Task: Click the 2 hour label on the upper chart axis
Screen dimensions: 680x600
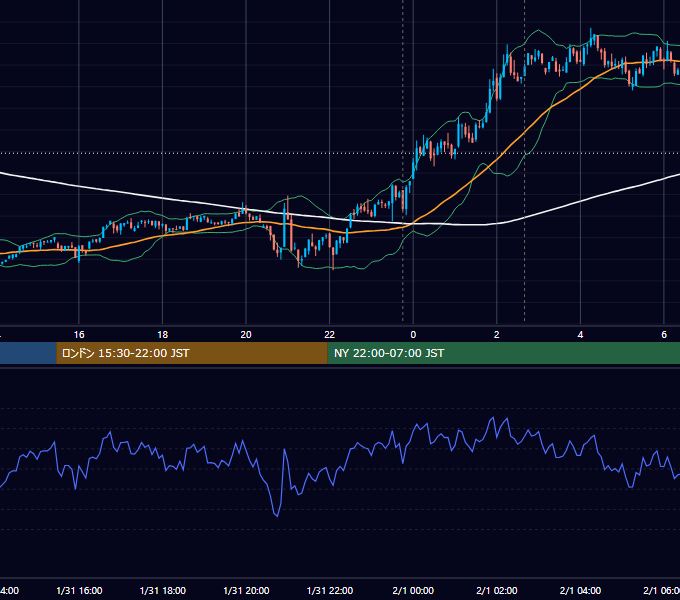Action: coord(497,335)
